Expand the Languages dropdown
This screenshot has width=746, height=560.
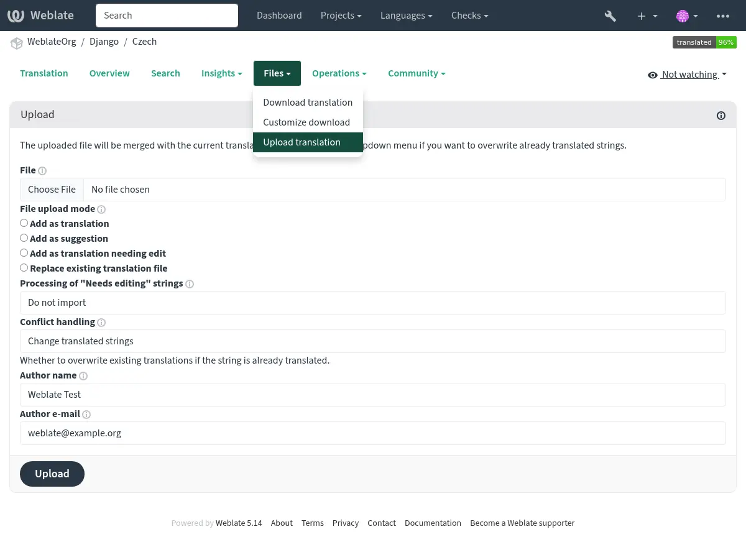[x=407, y=16]
